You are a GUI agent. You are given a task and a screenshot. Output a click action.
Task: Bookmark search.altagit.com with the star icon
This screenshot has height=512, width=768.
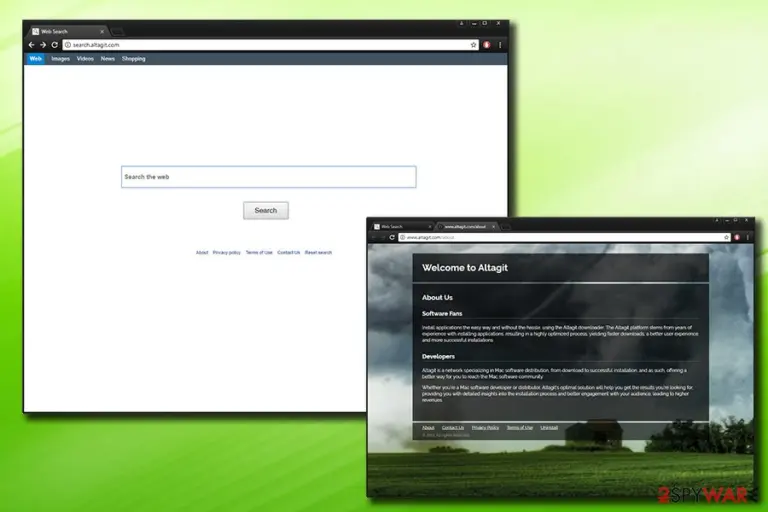pyautogui.click(x=473, y=45)
